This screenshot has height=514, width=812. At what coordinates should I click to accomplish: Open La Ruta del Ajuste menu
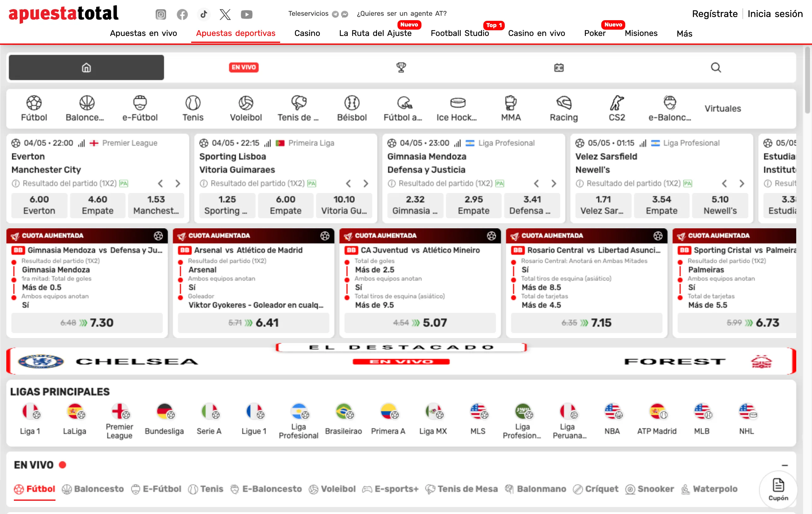tap(375, 33)
